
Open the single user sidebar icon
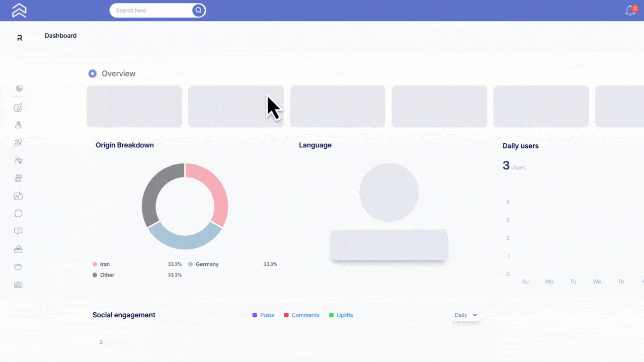tap(19, 125)
